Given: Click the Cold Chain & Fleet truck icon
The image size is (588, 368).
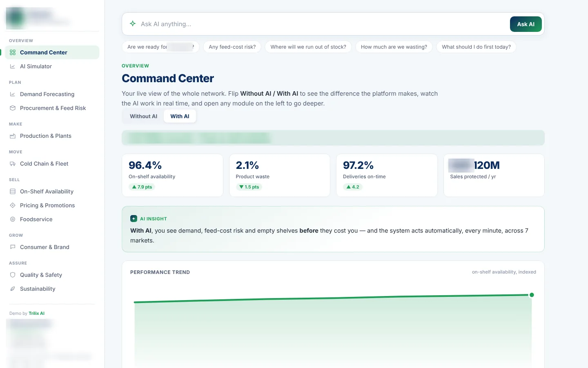Looking at the screenshot, I should [x=13, y=164].
